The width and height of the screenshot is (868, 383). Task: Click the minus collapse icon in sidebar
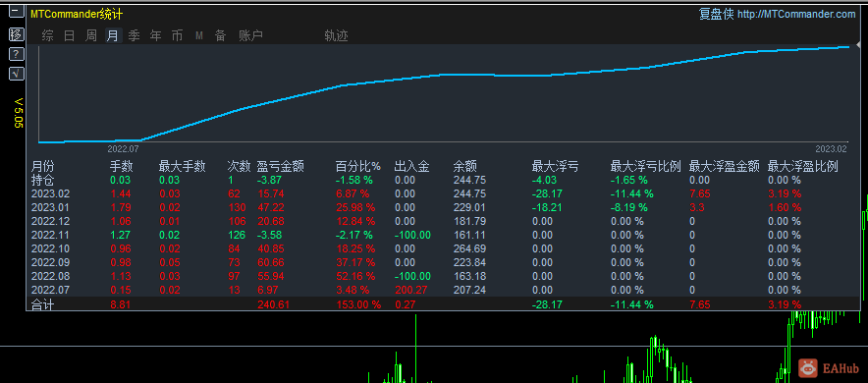17,12
